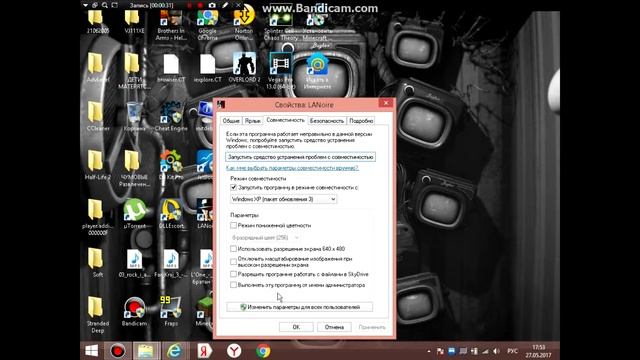This screenshot has height=360, width=640.
Task: Activate the Bandicam pencil drawing tool
Action: pyautogui.click(x=225, y=5)
